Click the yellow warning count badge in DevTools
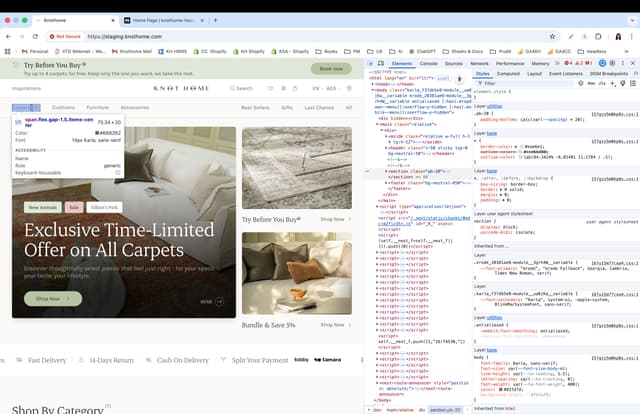This screenshot has width=640, height=414. pos(579,63)
